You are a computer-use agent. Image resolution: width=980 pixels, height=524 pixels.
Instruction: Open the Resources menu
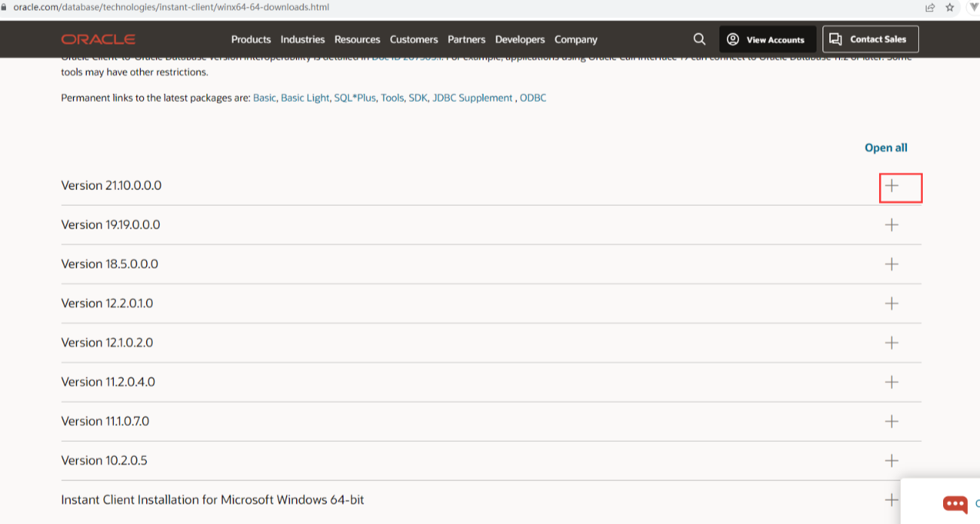coord(357,39)
